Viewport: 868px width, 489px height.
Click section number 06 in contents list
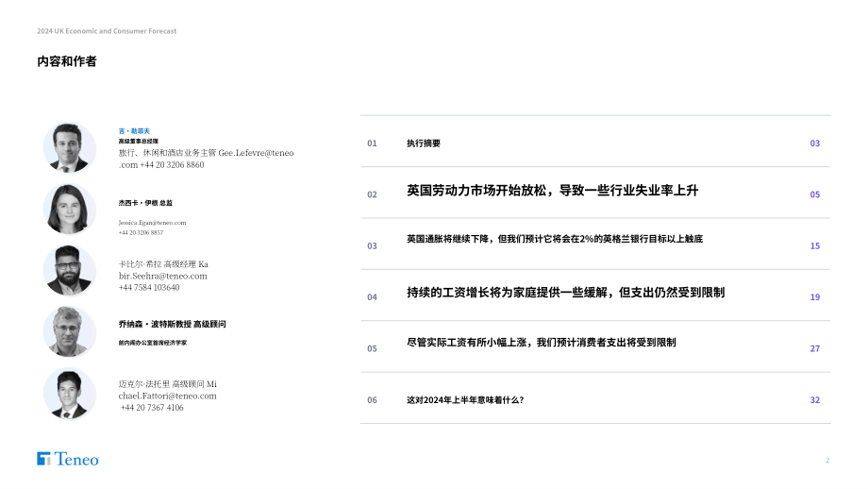tap(372, 400)
